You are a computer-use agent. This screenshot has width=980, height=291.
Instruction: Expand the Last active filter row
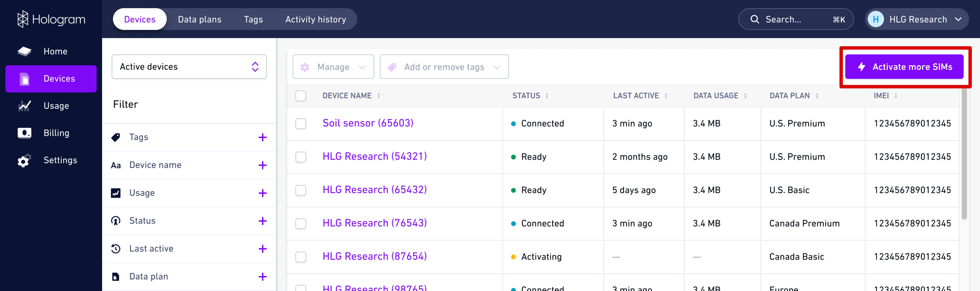pyautogui.click(x=189, y=249)
